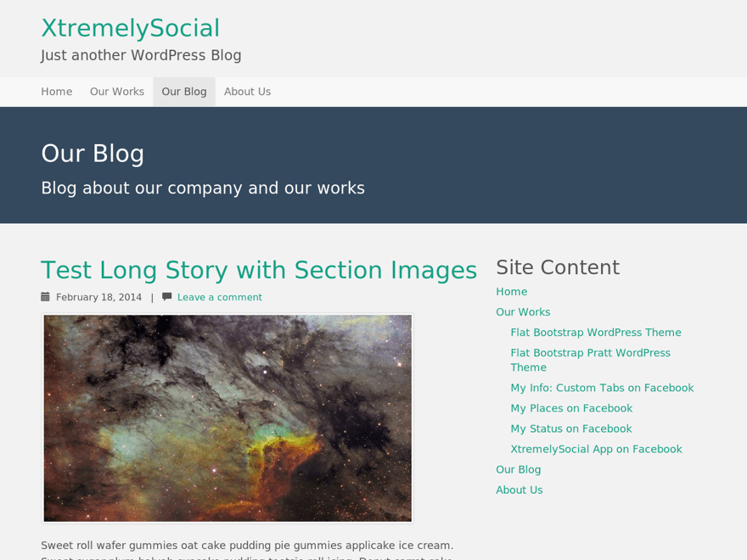Open About Us in Site Content sidebar
747x560 pixels.
[520, 490]
